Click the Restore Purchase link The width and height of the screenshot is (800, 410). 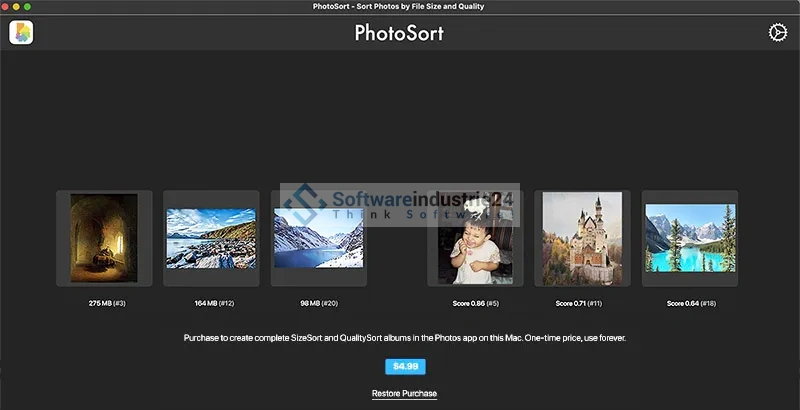pyautogui.click(x=404, y=393)
